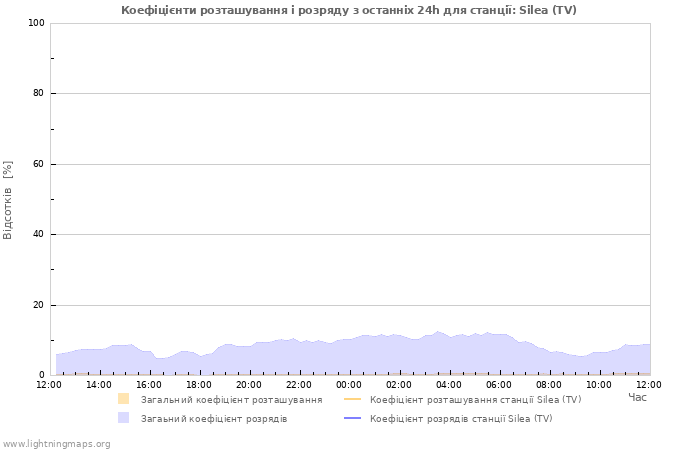Image resolution: width=700 pixels, height=450 pixels.
Task: Select legend label Загальний коефіцієнт розташування
Action: tap(231, 399)
